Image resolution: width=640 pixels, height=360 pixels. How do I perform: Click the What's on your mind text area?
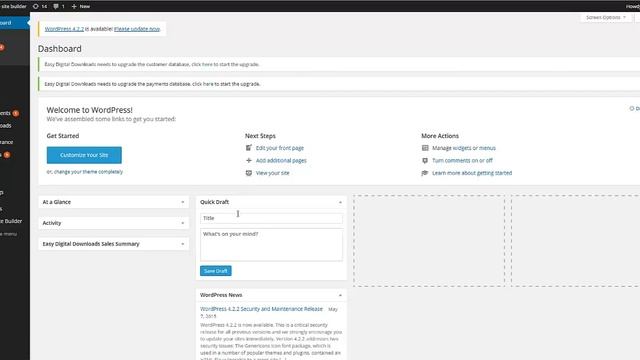coord(271,245)
